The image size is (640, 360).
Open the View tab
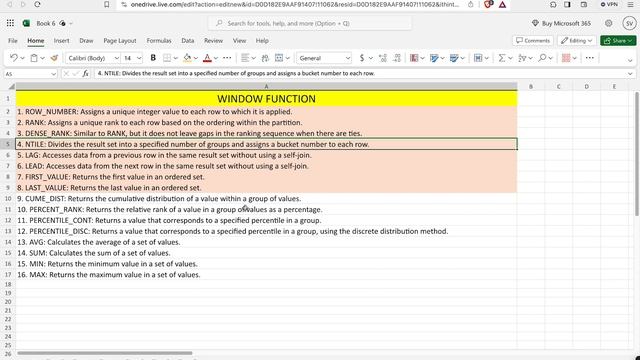click(239, 41)
